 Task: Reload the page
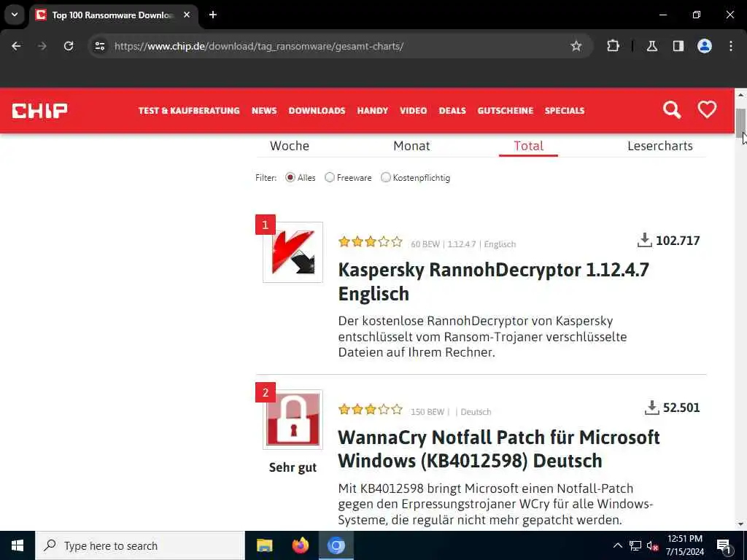point(69,46)
